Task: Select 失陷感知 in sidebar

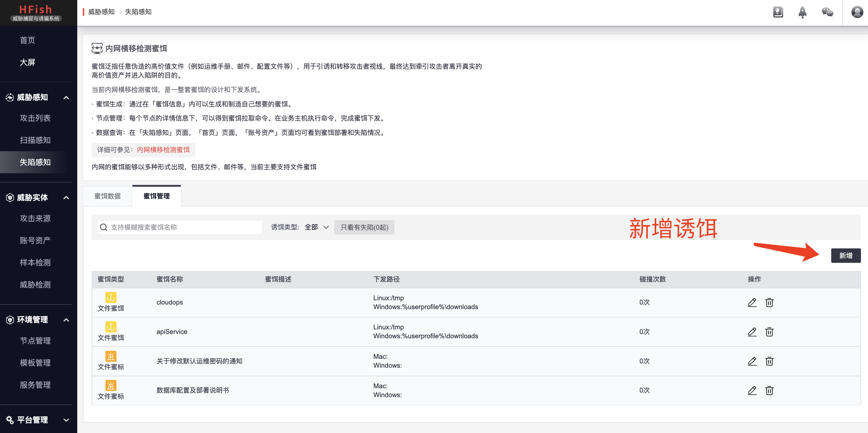Action: coord(35,162)
